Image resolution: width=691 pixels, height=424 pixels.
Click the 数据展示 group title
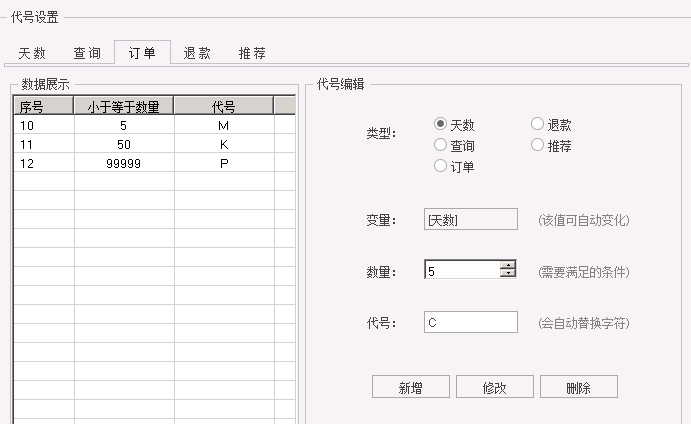45,84
